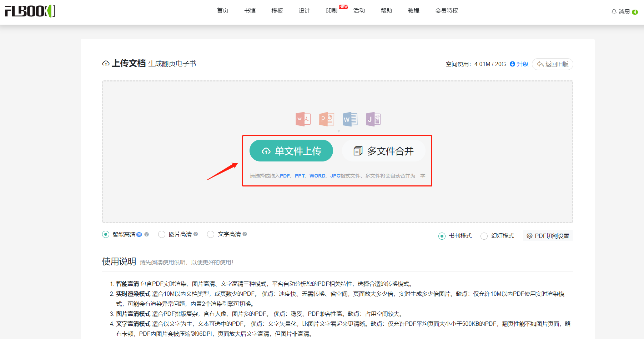Click the FLBOOK logo
Screen dimensions: 644x339
point(30,11)
